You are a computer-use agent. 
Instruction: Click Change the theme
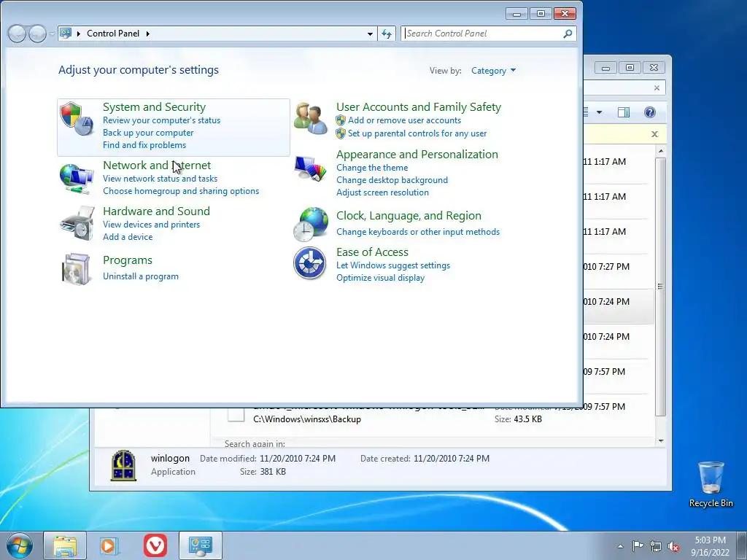click(x=372, y=168)
